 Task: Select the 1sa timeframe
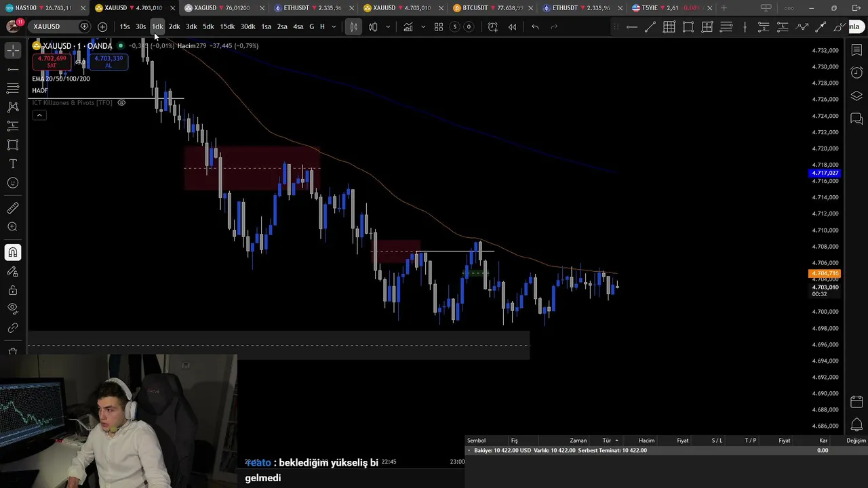[266, 26]
